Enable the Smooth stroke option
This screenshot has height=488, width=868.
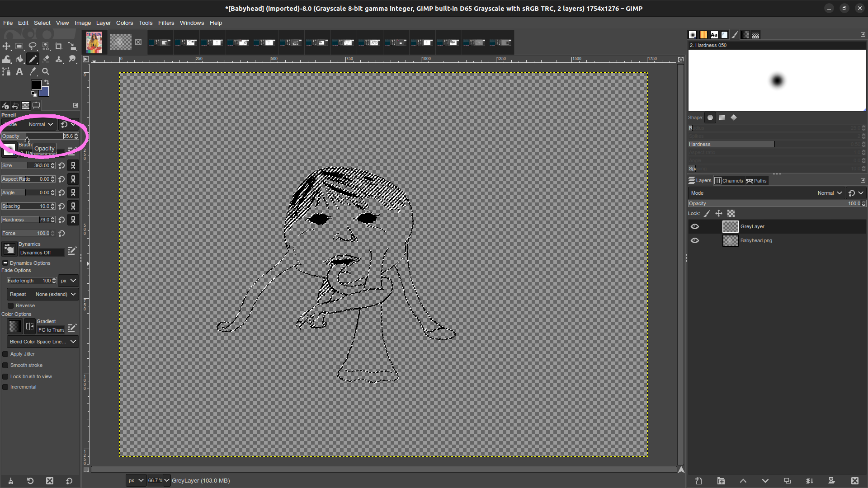point(5,365)
